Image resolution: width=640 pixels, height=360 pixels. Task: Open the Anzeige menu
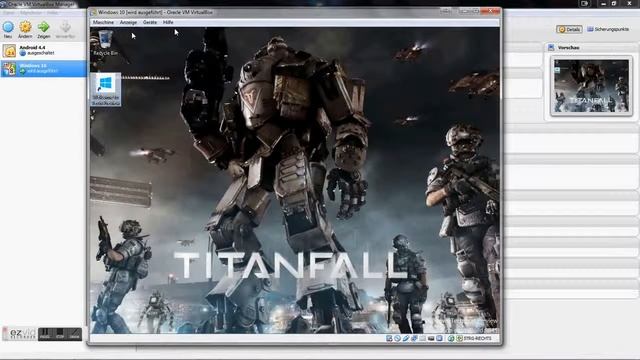(x=128, y=22)
